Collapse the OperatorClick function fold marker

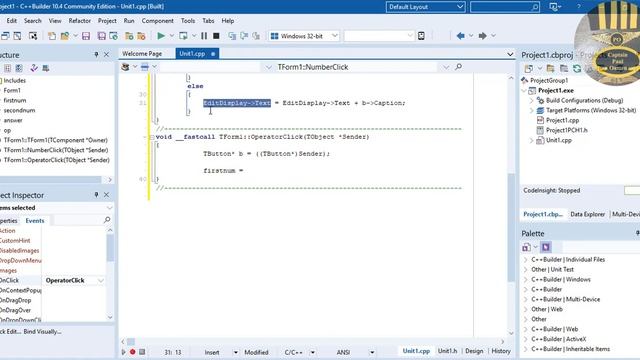(x=152, y=137)
